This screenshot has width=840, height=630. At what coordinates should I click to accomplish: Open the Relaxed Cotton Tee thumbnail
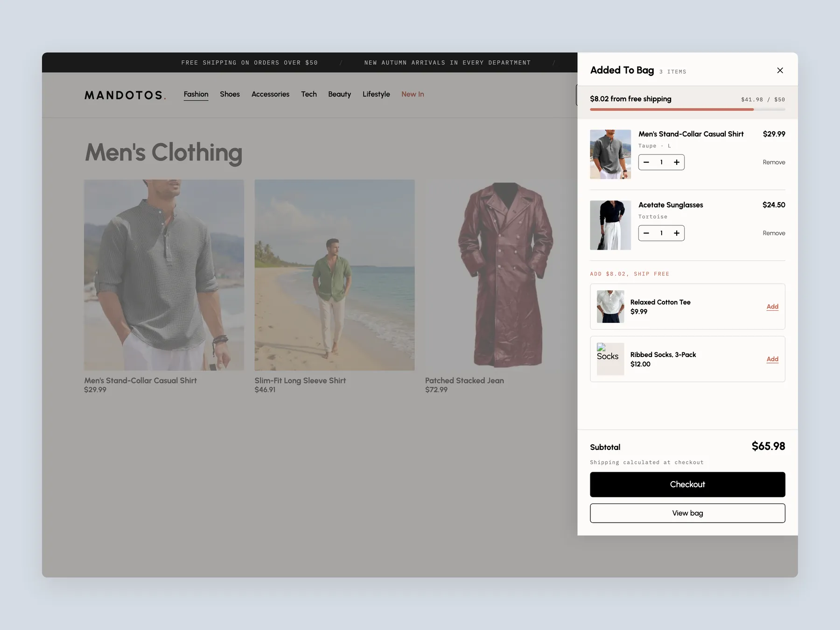(610, 307)
